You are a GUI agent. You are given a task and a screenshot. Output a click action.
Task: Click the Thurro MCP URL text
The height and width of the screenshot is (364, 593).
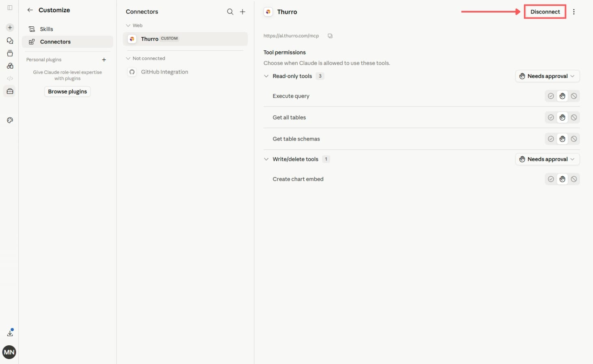291,36
